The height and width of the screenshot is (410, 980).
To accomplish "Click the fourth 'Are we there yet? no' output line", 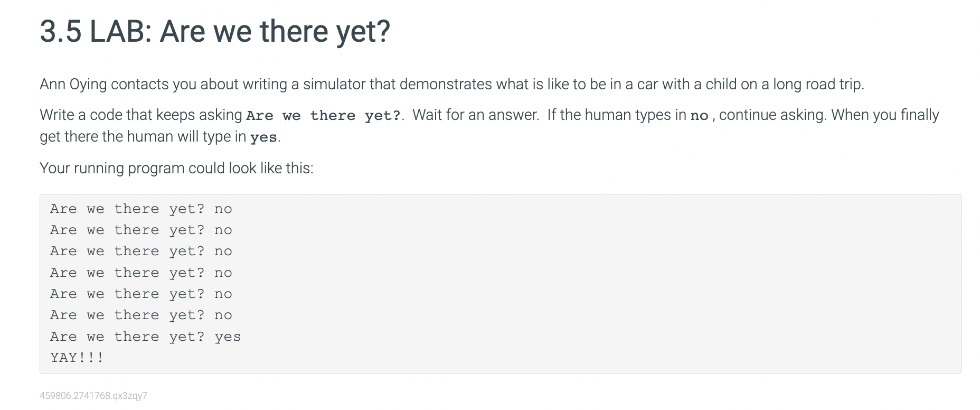I will [x=141, y=273].
